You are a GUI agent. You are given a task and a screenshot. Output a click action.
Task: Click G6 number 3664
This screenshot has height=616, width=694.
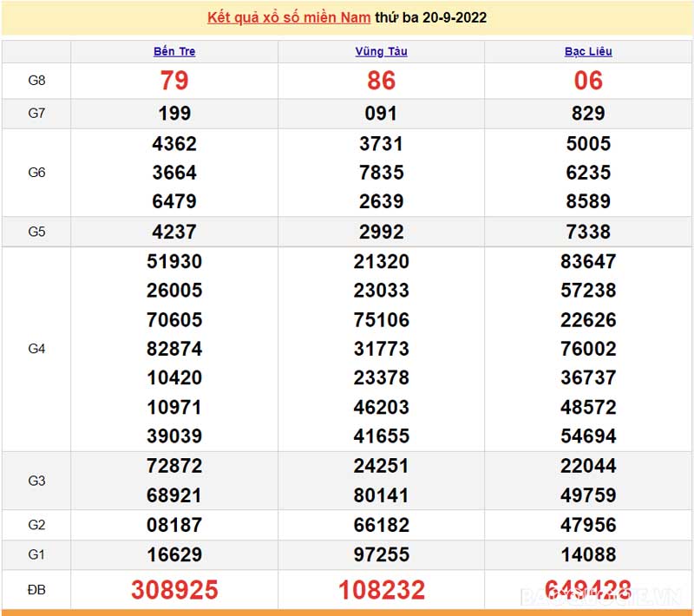[174, 173]
